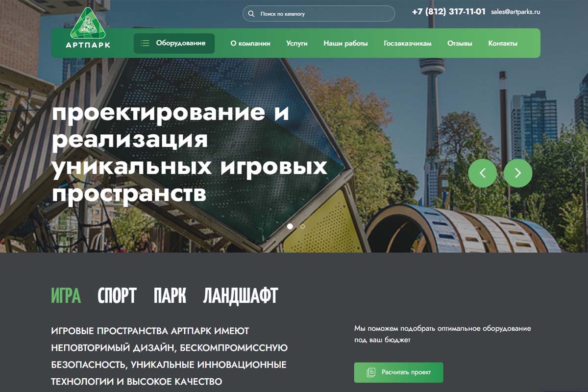Click the currently active ИГРА tab label

coord(66,295)
